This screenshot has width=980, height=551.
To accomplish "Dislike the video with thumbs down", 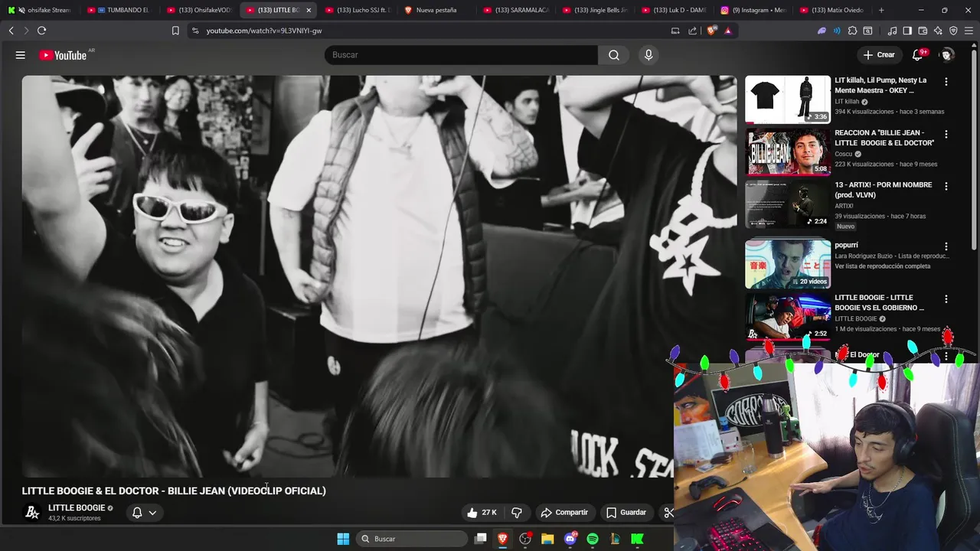I will pyautogui.click(x=517, y=513).
